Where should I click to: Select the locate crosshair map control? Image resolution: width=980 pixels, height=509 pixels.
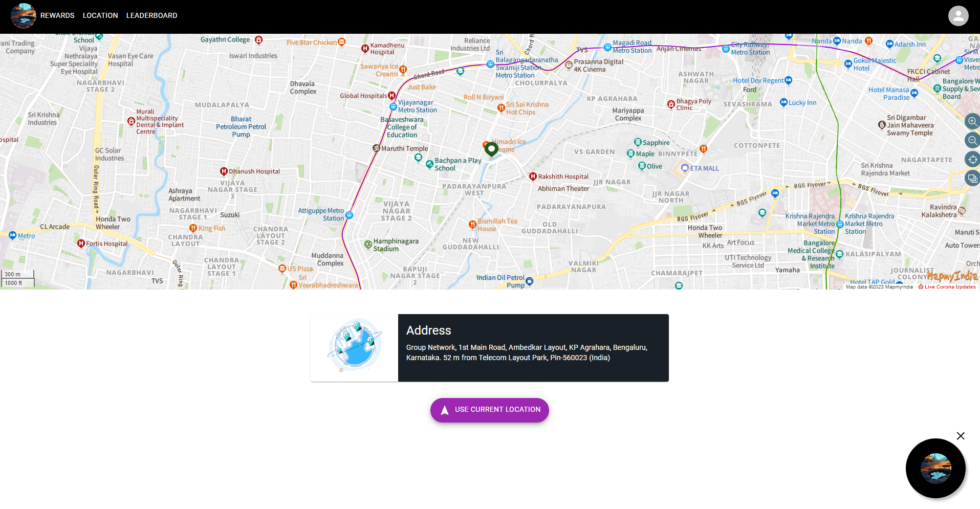click(x=972, y=159)
